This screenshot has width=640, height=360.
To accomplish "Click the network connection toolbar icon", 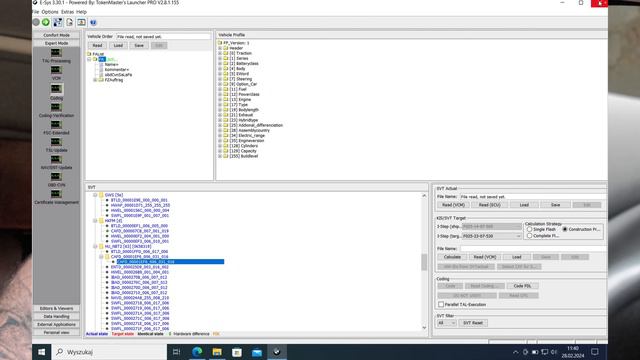I will (x=58, y=22).
